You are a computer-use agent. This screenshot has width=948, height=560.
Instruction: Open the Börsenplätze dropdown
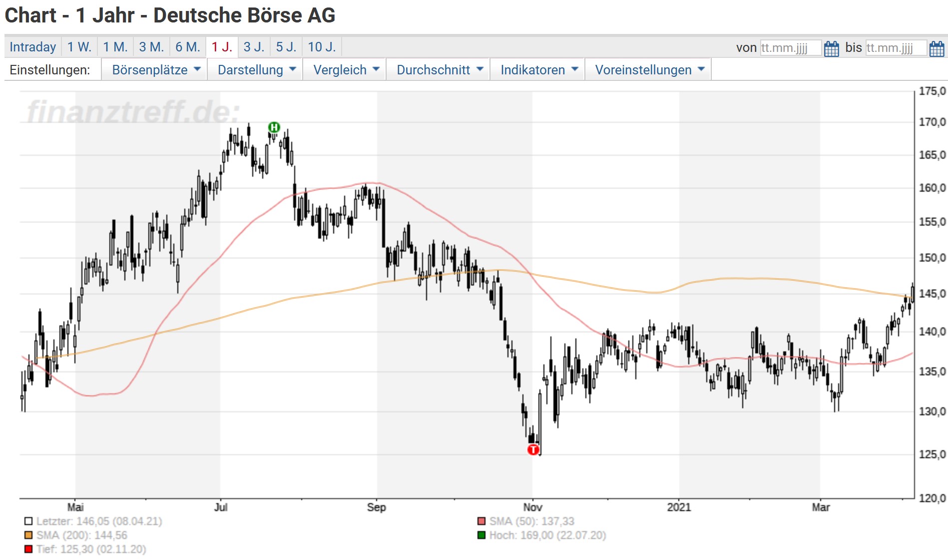point(154,70)
